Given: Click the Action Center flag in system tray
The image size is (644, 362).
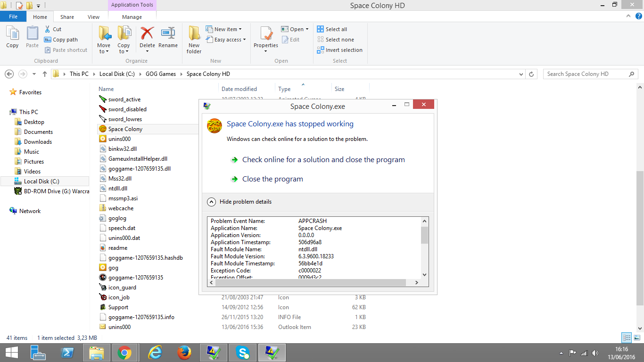Looking at the screenshot, I should (x=573, y=353).
